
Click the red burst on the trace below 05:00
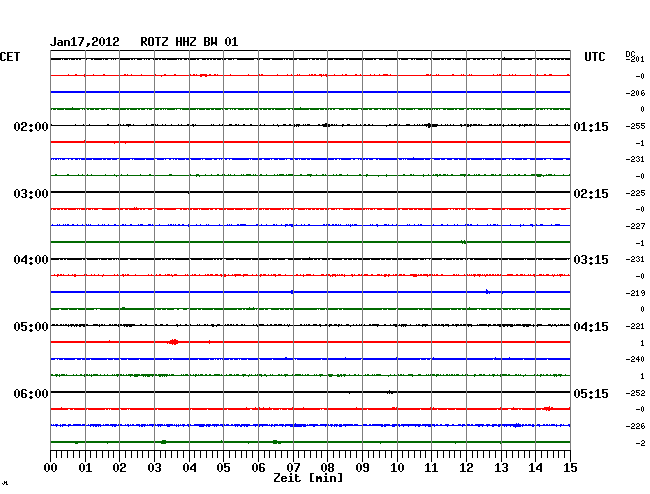173,342
